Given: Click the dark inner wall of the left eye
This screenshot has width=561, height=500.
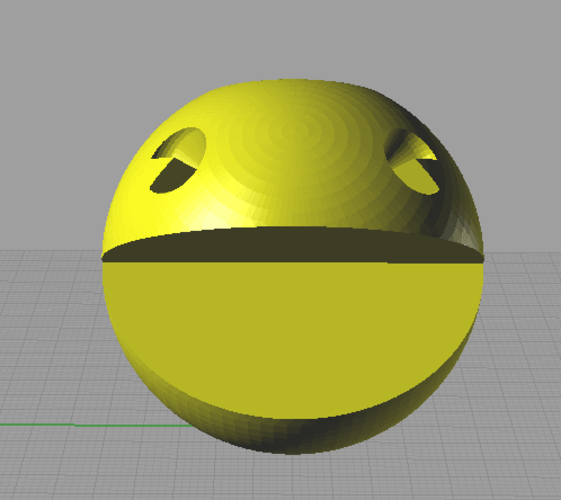Looking at the screenshot, I should coord(172,178).
